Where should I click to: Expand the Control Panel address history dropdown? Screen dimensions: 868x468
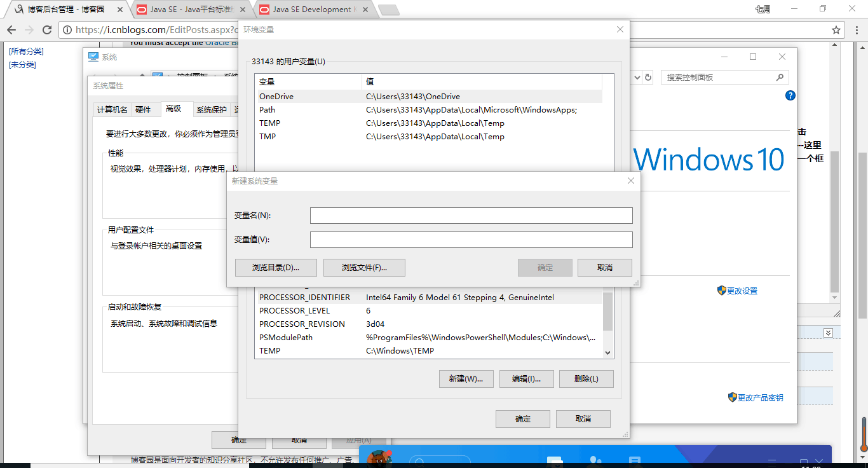click(637, 77)
